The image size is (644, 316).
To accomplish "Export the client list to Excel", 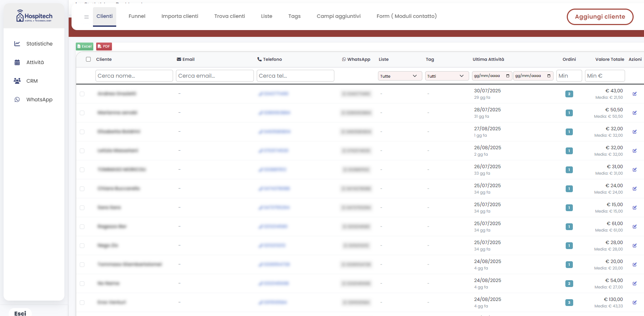I will pos(84,47).
